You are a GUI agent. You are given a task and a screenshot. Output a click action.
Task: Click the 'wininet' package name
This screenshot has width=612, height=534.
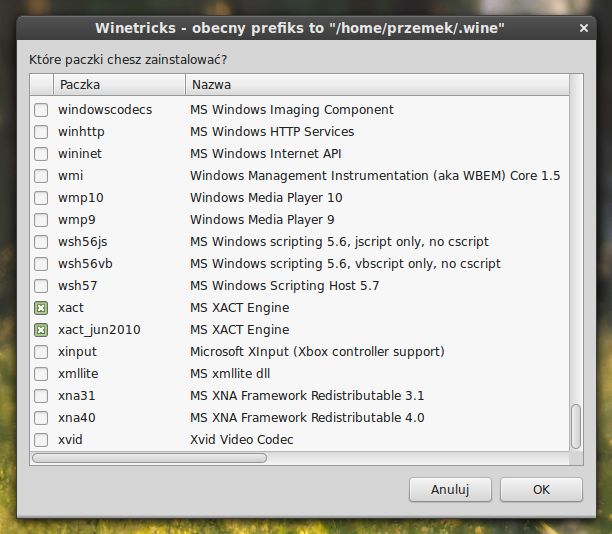click(80, 154)
